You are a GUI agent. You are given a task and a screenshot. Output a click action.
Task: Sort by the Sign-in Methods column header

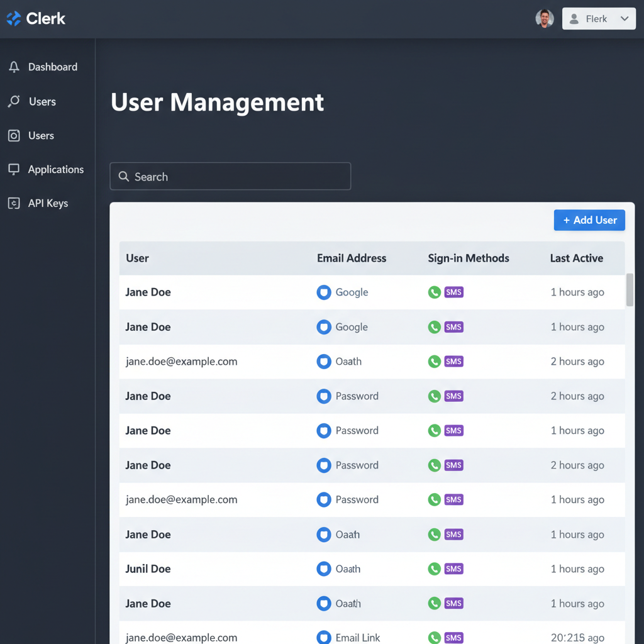coord(469,258)
